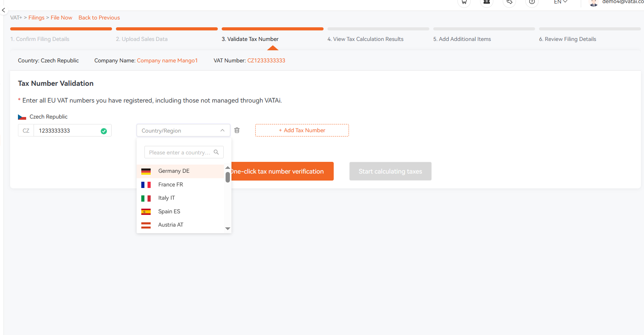The height and width of the screenshot is (335, 644).
Task: Click Back to Previous link
Action: point(99,18)
